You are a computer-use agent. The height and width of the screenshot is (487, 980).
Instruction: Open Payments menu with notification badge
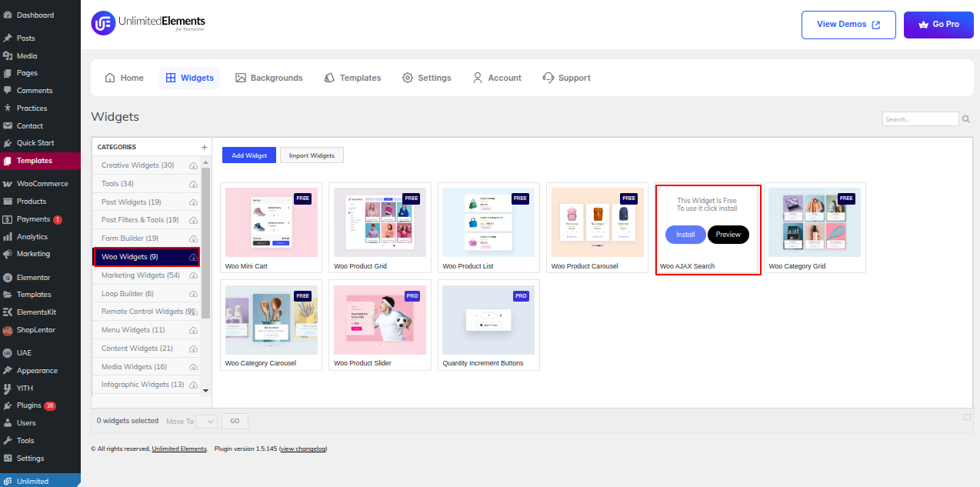pyautogui.click(x=40, y=219)
